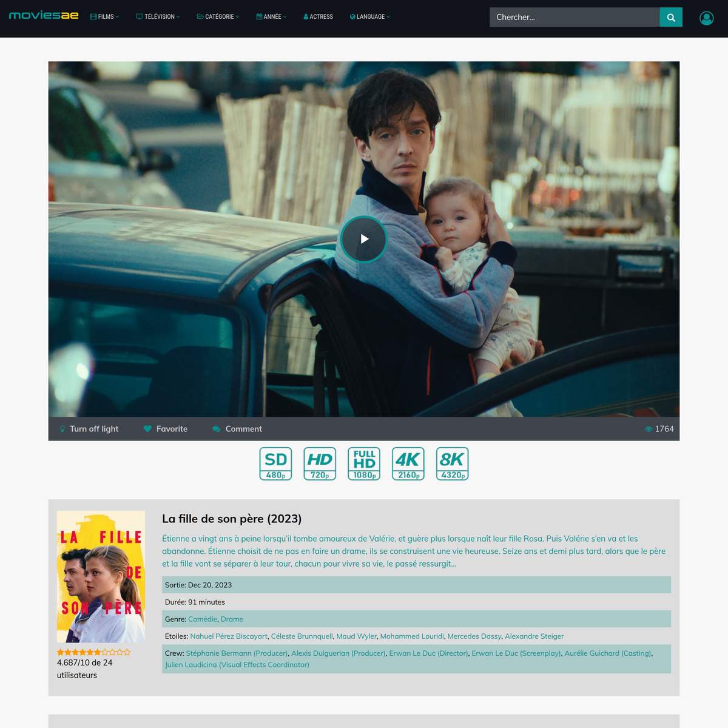The height and width of the screenshot is (728, 728).
Task: Open the Comment section
Action: [x=237, y=429]
